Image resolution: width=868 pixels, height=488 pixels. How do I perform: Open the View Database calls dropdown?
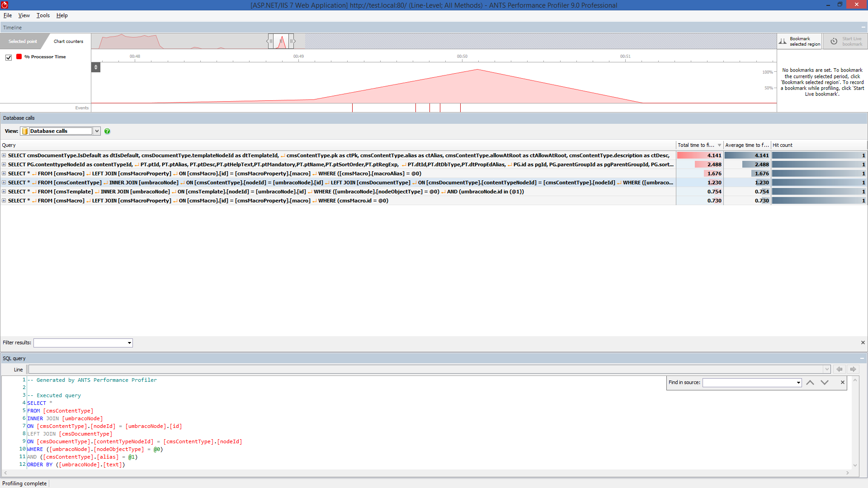pos(96,131)
